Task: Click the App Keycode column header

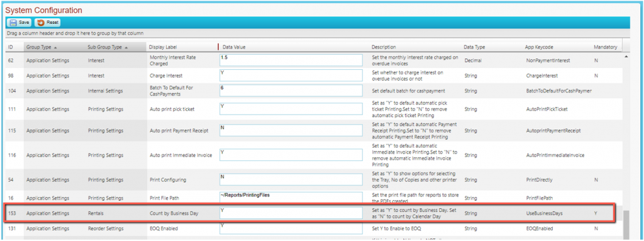Action: point(540,47)
